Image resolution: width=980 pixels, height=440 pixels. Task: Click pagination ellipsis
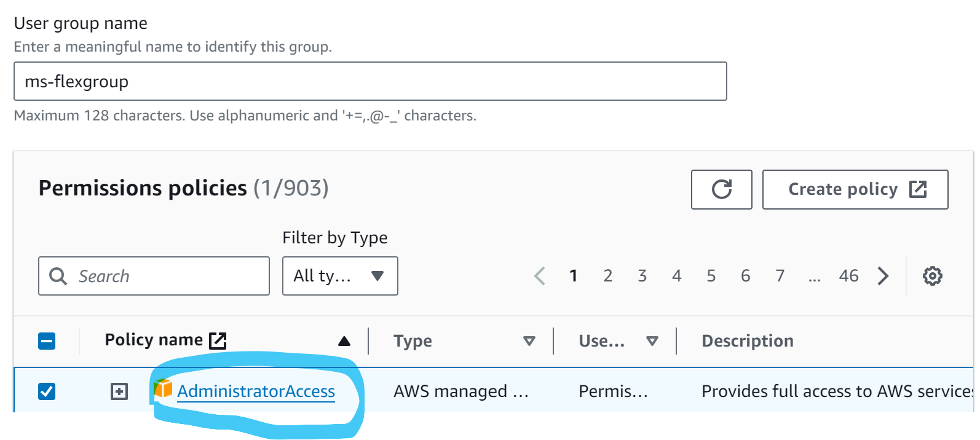click(814, 278)
